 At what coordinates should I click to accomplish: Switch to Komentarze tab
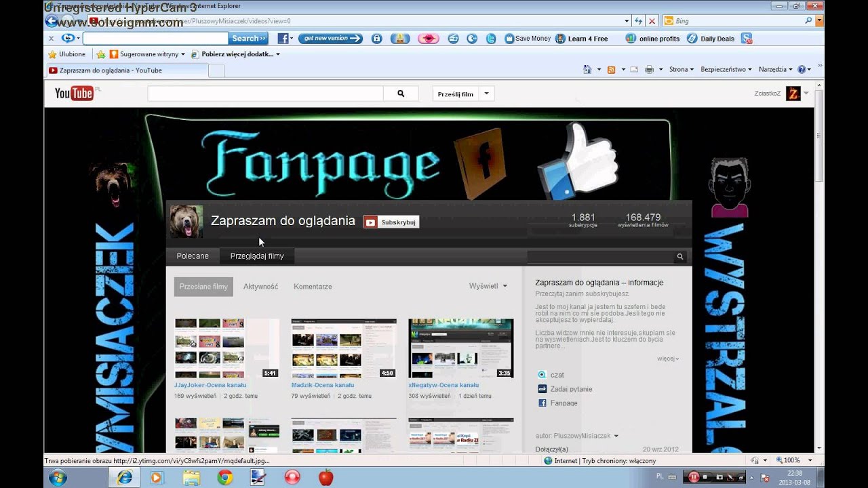pyautogui.click(x=313, y=287)
